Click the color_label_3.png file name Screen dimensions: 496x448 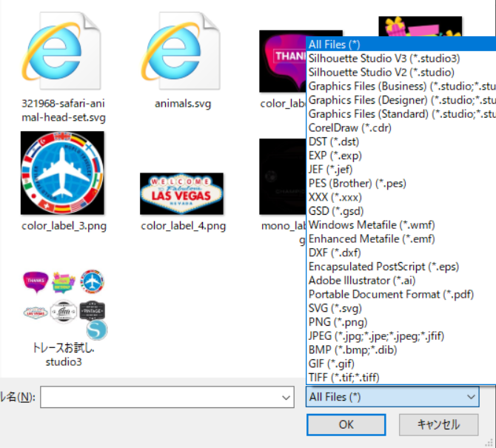(64, 226)
